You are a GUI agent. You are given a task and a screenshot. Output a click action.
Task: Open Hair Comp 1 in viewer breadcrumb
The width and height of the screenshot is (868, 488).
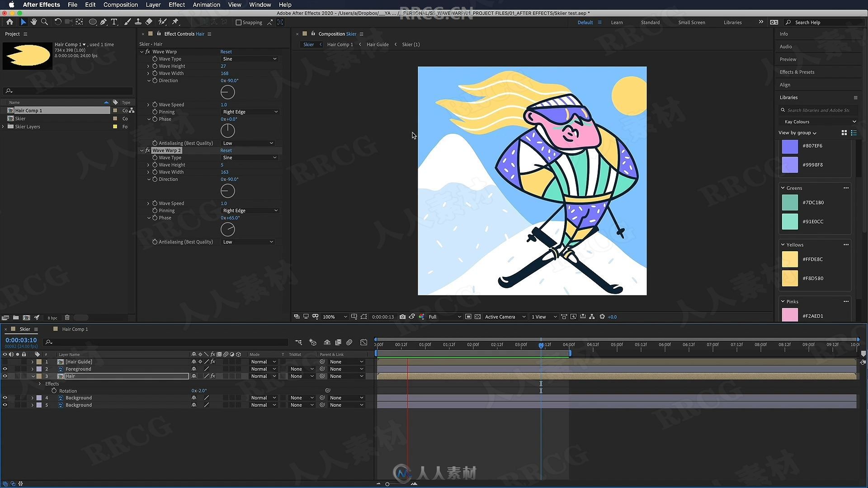(x=340, y=44)
